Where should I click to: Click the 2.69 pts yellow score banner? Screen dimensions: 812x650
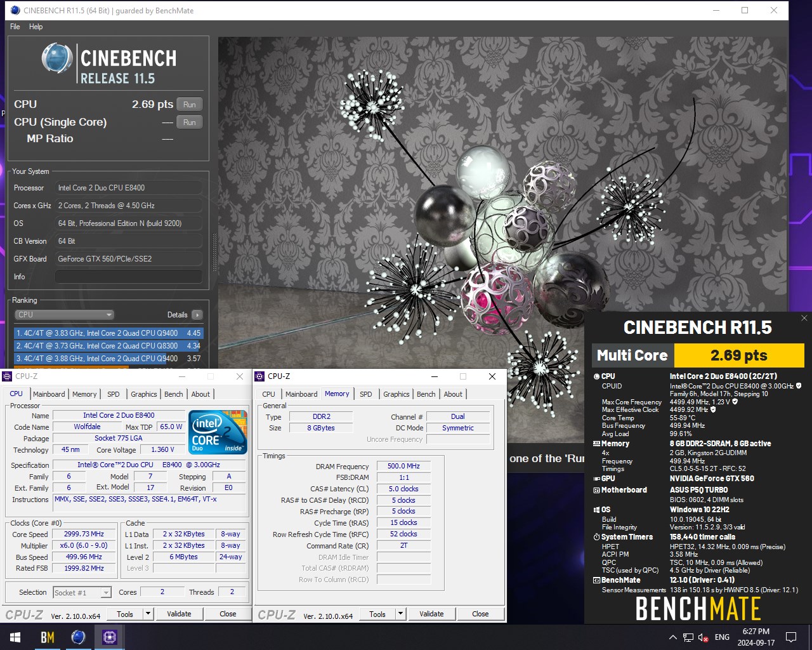coord(739,355)
